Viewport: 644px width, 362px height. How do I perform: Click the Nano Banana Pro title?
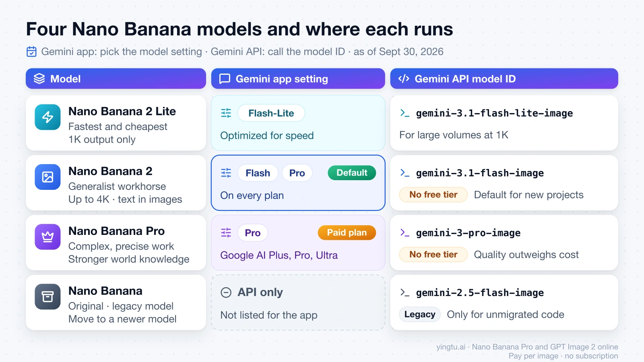pos(116,231)
